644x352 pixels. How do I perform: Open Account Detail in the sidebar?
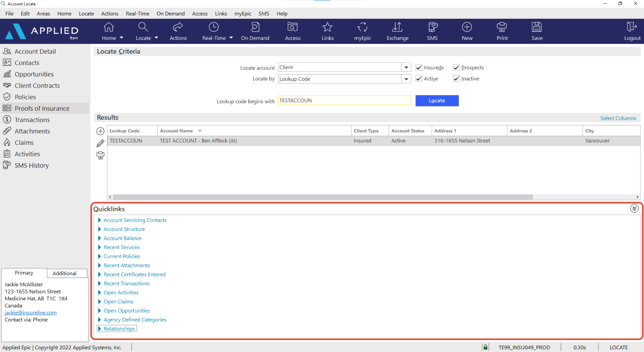pyautogui.click(x=35, y=51)
